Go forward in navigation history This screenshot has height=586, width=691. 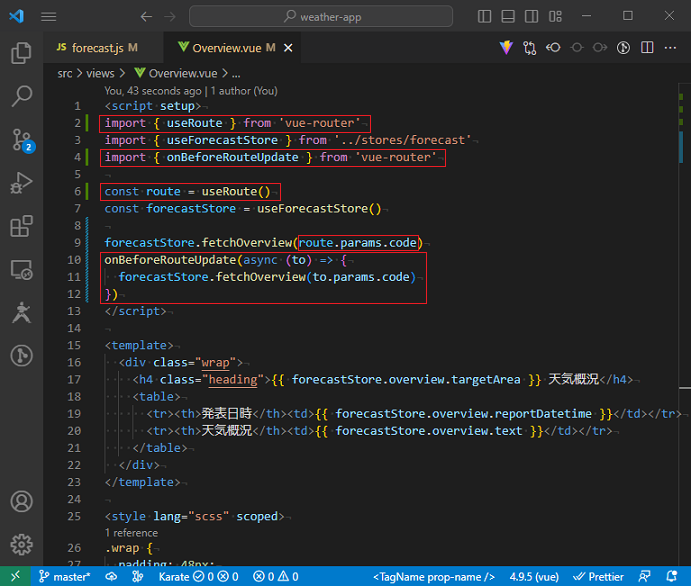coord(170,17)
